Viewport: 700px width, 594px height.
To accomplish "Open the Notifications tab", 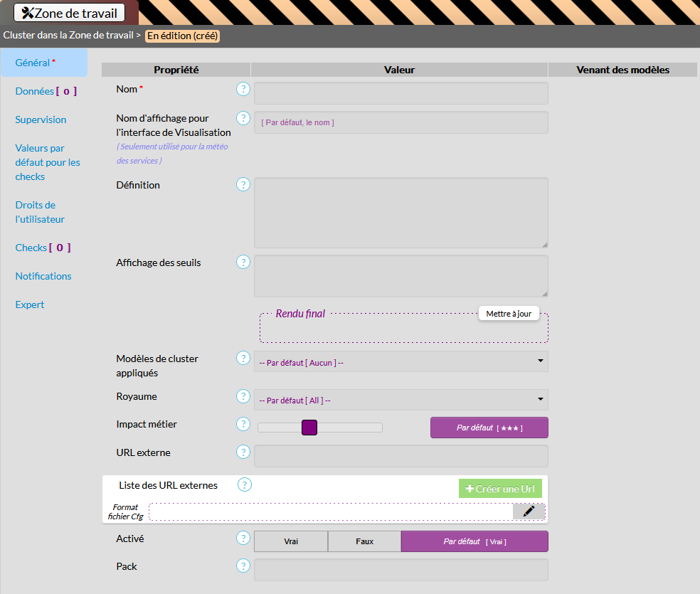I will [x=43, y=276].
